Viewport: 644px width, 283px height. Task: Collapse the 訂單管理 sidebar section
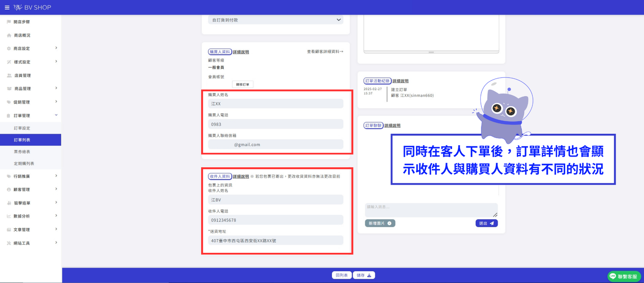[56, 115]
